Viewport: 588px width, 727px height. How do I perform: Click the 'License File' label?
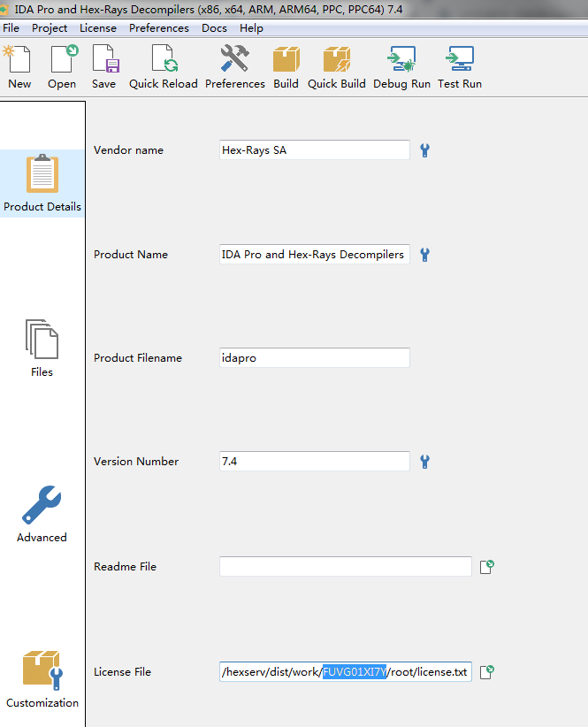[x=122, y=672]
